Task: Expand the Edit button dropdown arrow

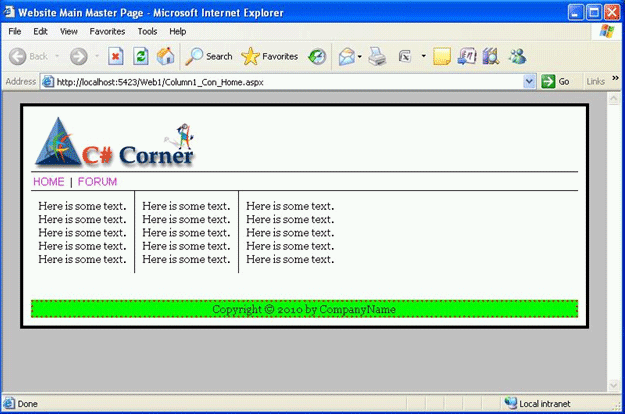Action: point(423,56)
